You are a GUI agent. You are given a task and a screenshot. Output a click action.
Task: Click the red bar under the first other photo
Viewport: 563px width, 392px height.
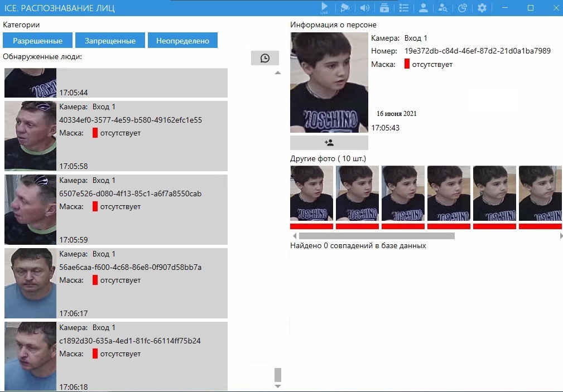(x=312, y=226)
